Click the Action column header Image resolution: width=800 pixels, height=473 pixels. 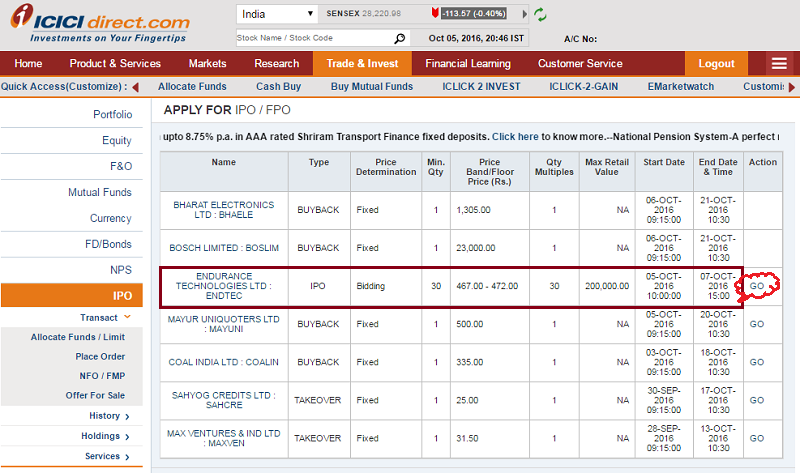[x=763, y=162]
